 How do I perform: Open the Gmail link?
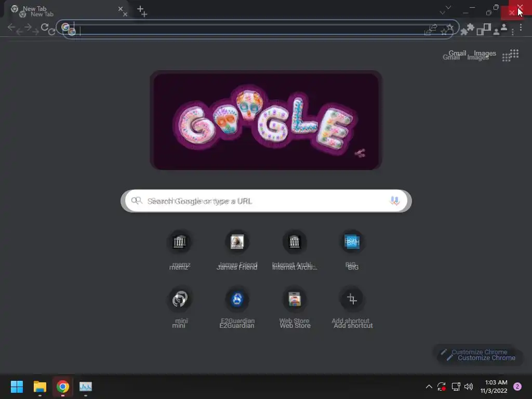pos(457,54)
